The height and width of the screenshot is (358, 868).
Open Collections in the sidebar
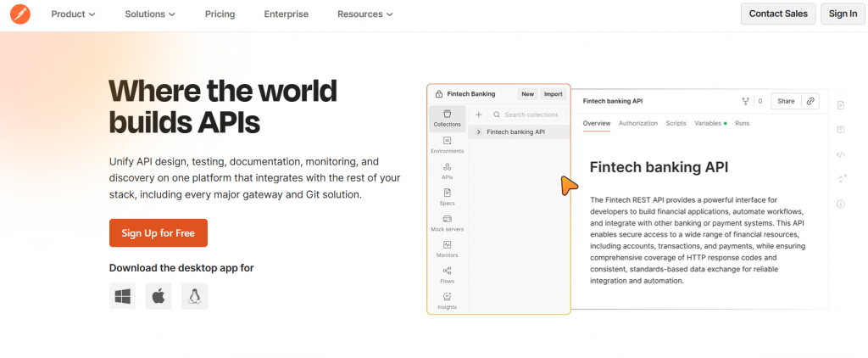point(448,119)
